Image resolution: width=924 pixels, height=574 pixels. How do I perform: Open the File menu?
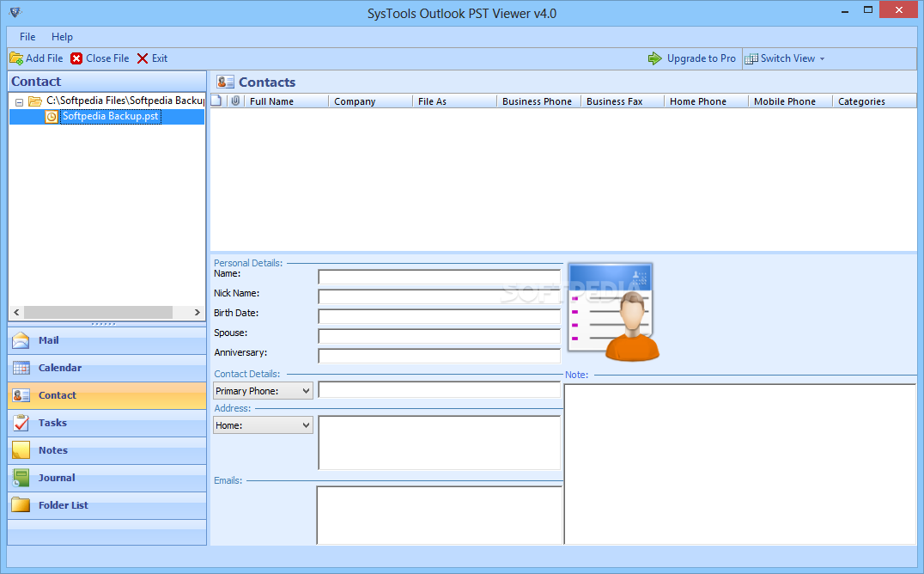click(27, 37)
